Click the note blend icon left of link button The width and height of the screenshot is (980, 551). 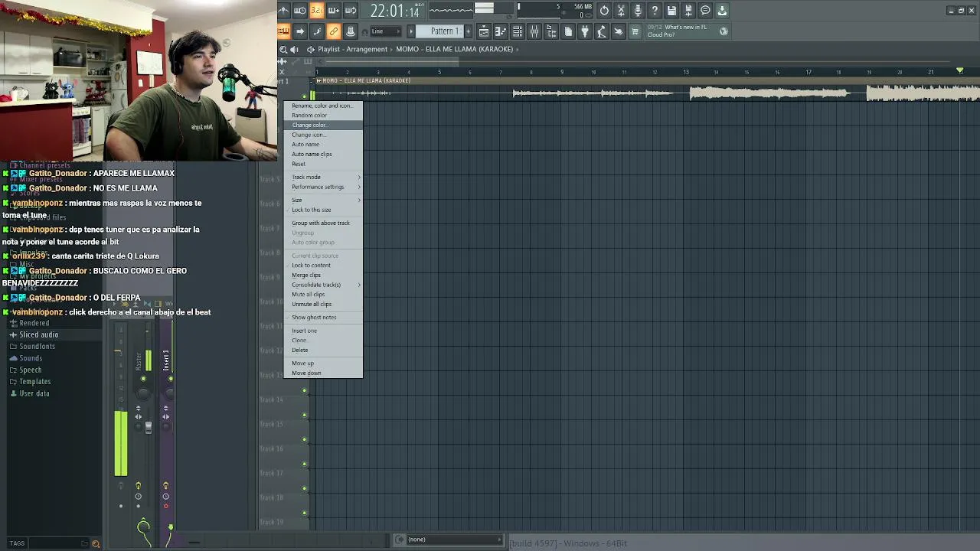click(x=317, y=31)
